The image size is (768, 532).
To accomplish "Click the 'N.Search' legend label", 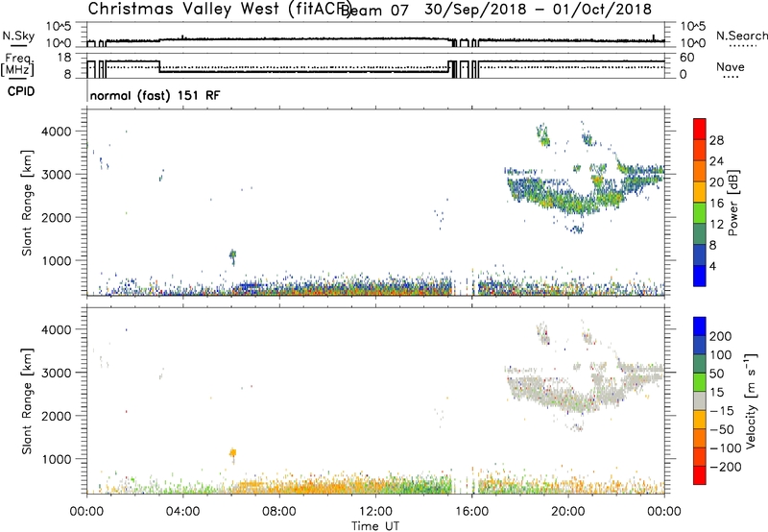I will coord(741,36).
